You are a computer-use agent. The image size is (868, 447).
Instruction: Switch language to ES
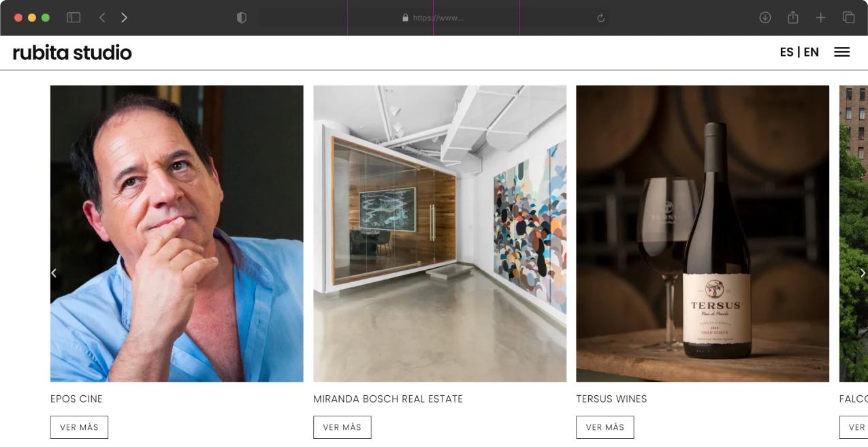pos(786,52)
